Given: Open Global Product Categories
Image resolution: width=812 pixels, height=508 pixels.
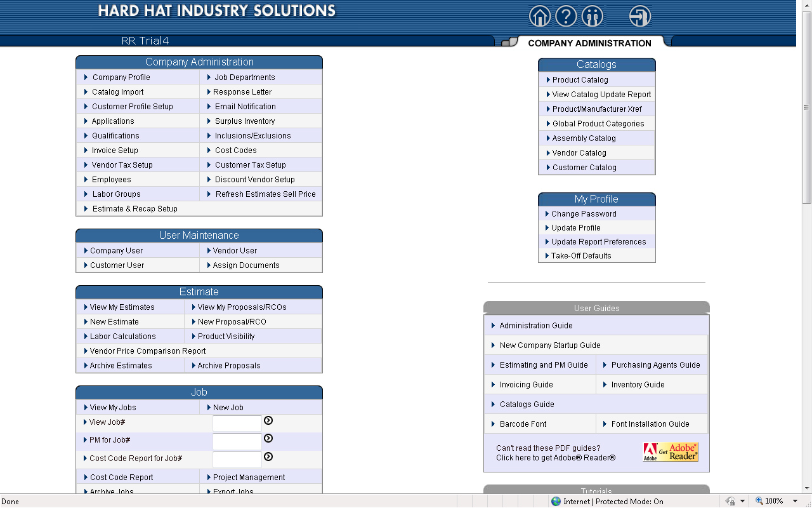Looking at the screenshot, I should pyautogui.click(x=598, y=124).
